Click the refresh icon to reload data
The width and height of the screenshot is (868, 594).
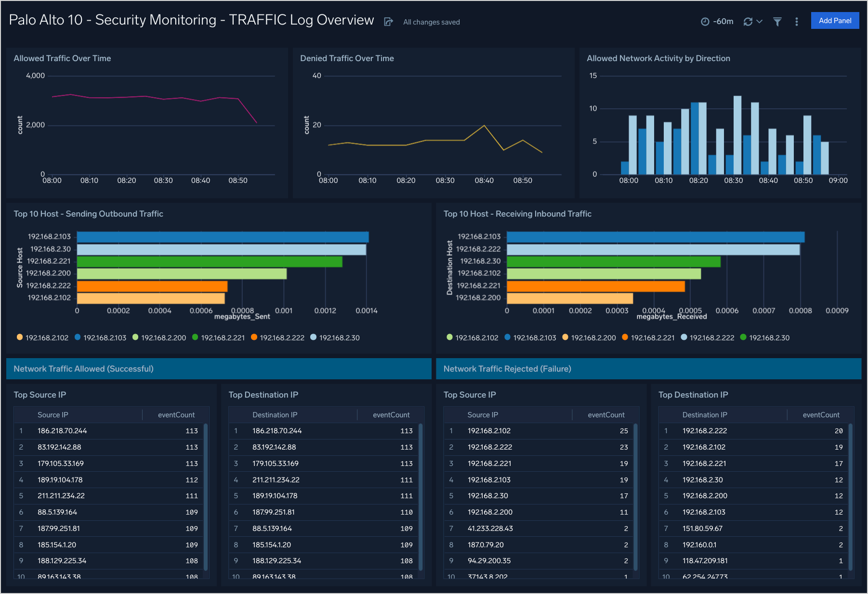point(747,21)
